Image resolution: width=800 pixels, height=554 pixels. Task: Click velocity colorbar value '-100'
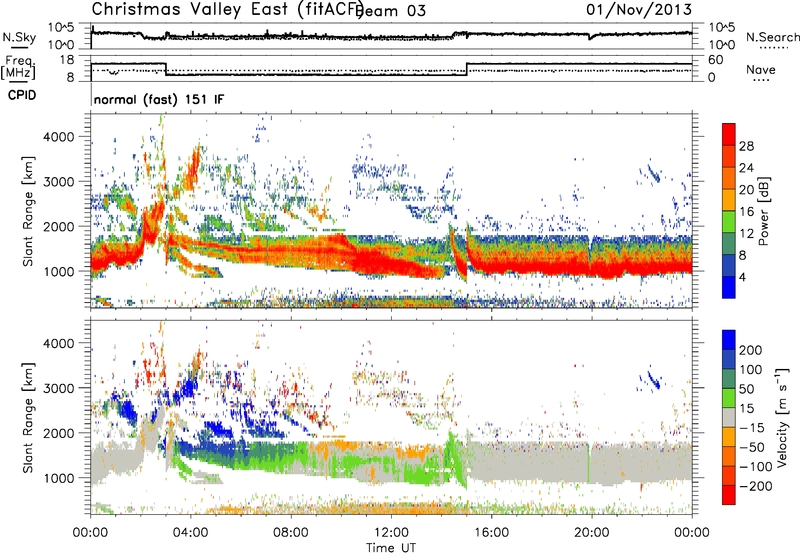pyautogui.click(x=756, y=466)
